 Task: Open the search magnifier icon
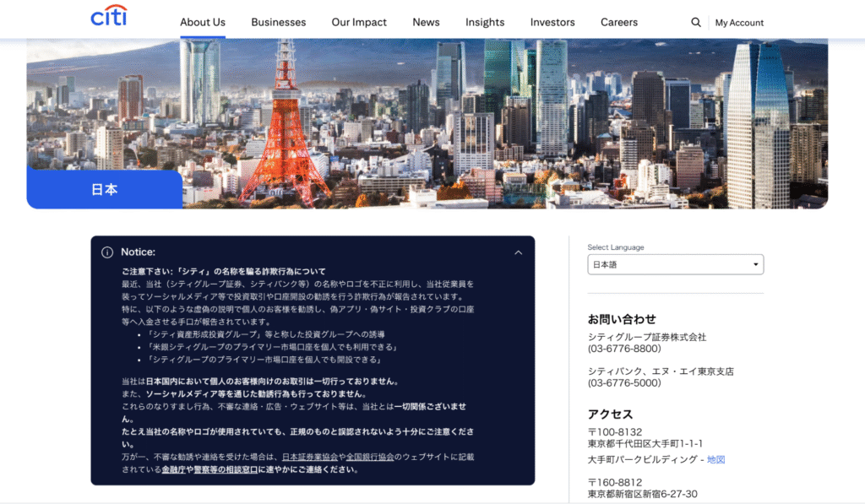point(696,22)
